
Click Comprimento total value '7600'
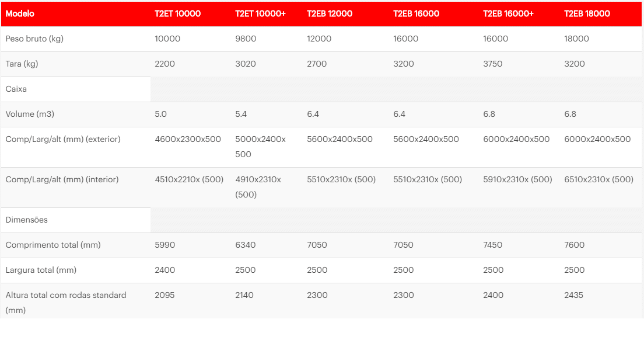[x=574, y=245]
